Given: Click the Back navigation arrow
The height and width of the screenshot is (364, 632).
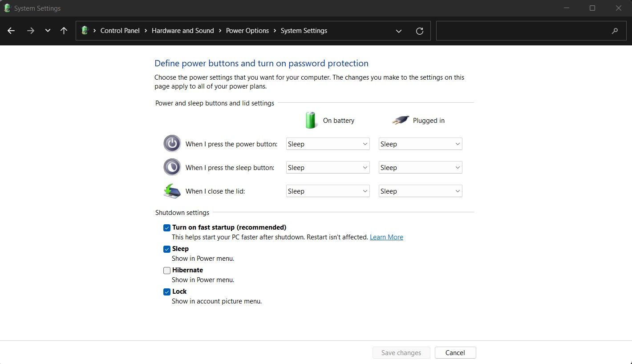Looking at the screenshot, I should pyautogui.click(x=11, y=31).
